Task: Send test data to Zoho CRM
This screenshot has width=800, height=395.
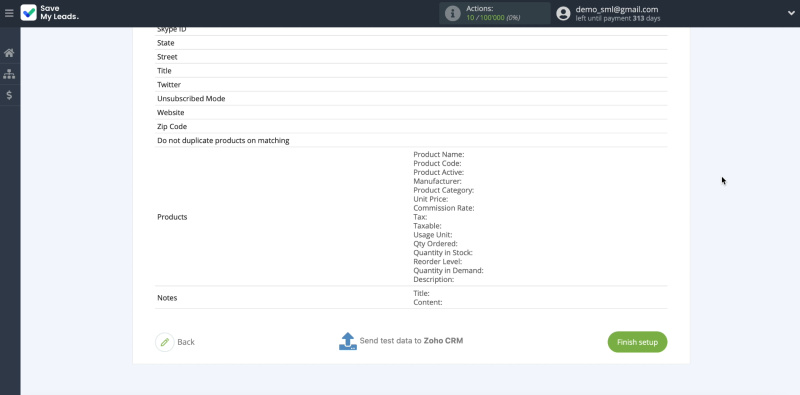Action: [411, 341]
